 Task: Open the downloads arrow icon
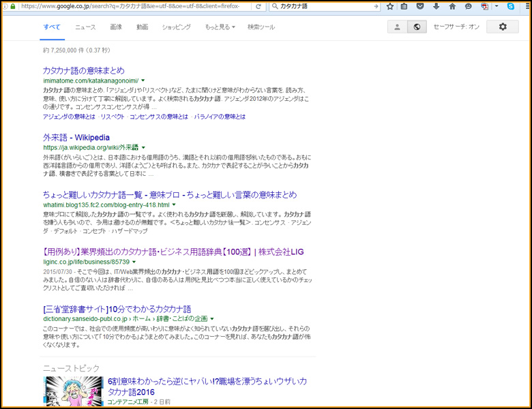[x=437, y=6]
